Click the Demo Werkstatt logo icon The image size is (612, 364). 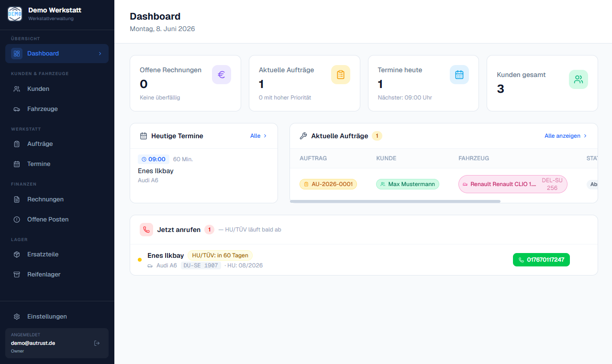point(15,14)
